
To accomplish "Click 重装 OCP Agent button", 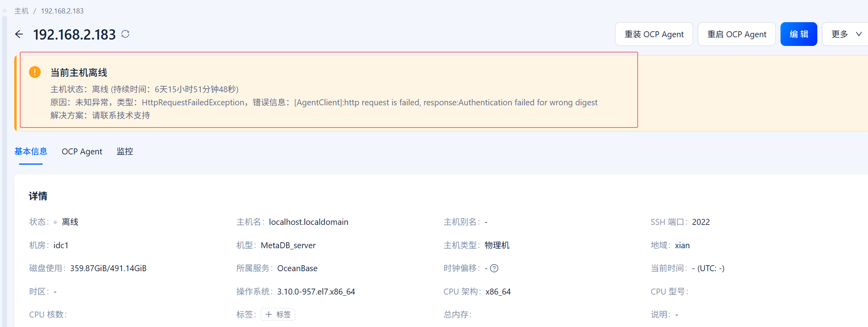I will (x=654, y=34).
